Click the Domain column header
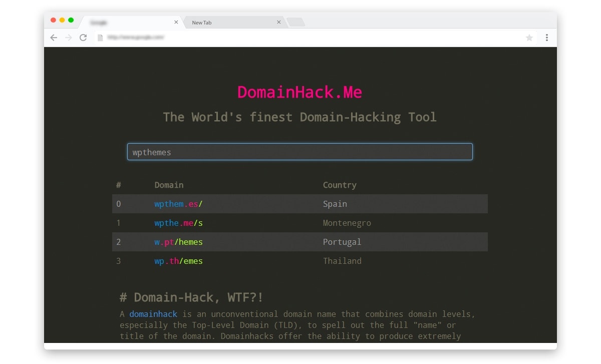601x364 pixels. (x=169, y=185)
